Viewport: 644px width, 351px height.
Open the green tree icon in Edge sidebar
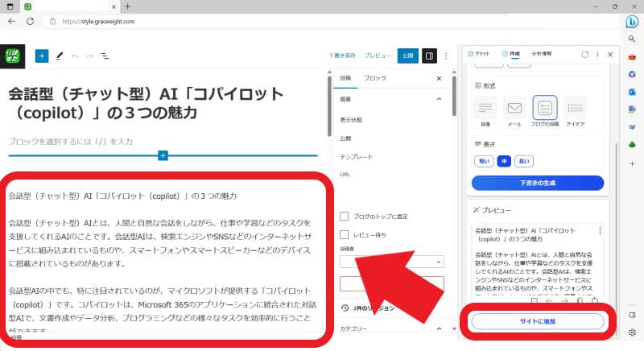tap(632, 144)
